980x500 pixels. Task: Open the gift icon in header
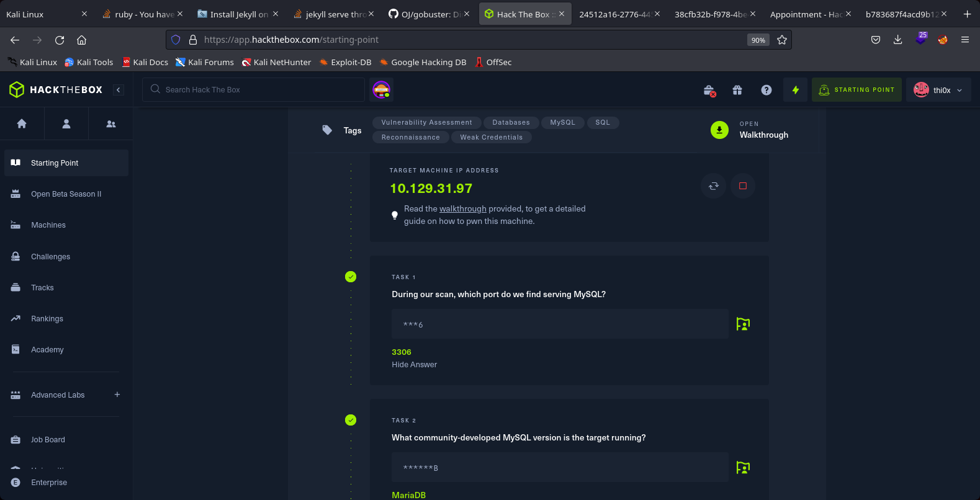737,90
